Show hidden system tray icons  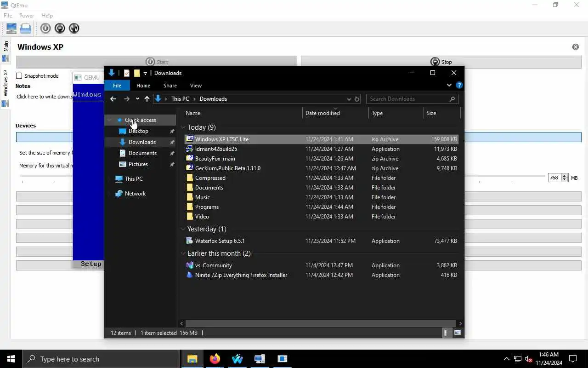(507, 359)
